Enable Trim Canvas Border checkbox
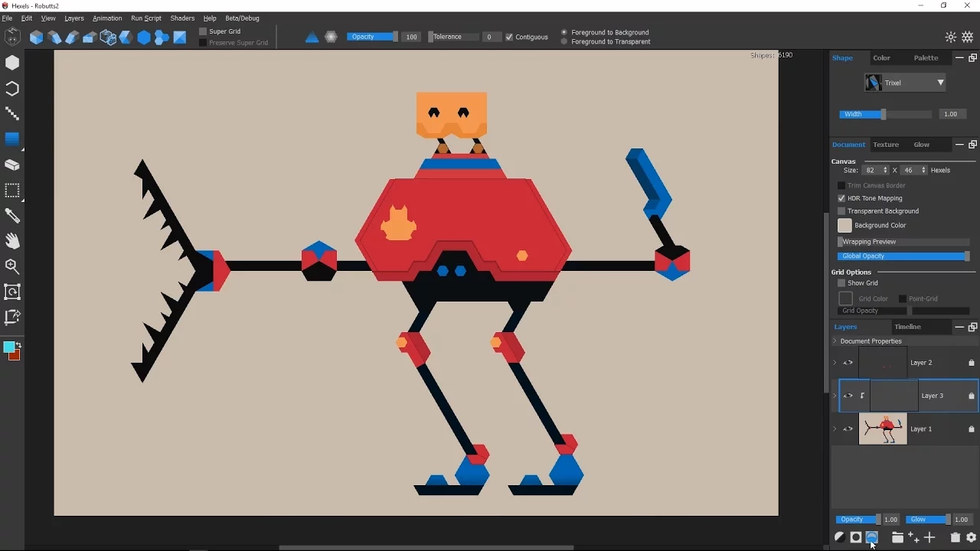This screenshot has height=551, width=980. [x=841, y=185]
